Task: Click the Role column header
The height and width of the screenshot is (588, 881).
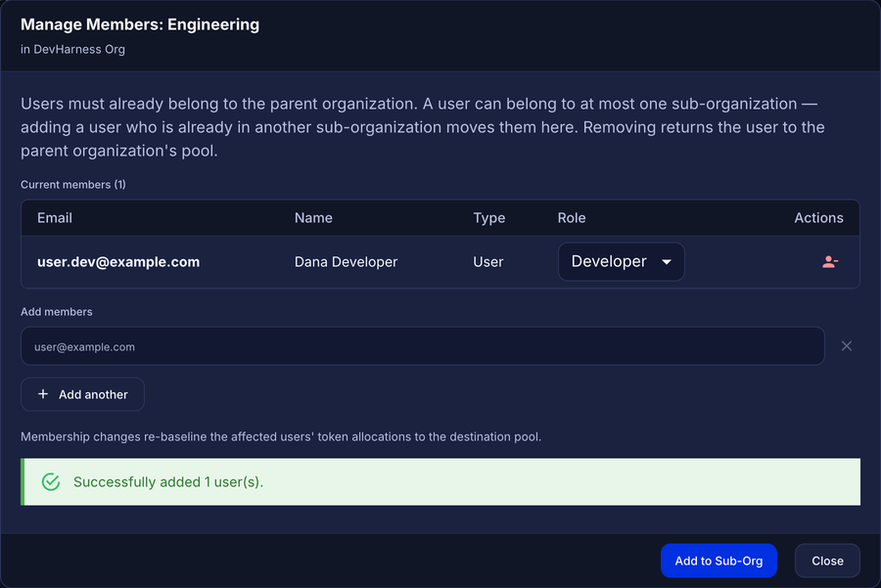Action: (x=572, y=218)
